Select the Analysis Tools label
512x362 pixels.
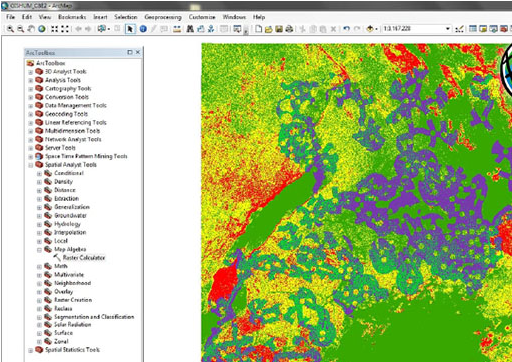[x=63, y=80]
